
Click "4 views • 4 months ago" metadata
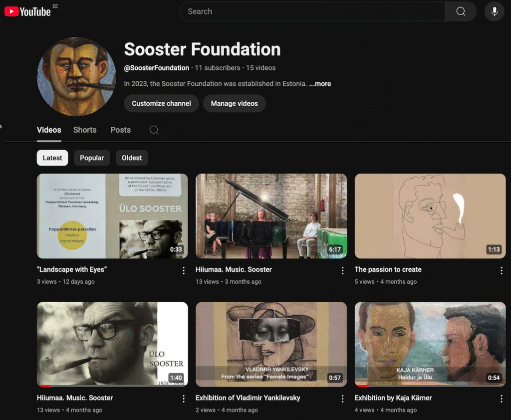pyautogui.click(x=386, y=410)
